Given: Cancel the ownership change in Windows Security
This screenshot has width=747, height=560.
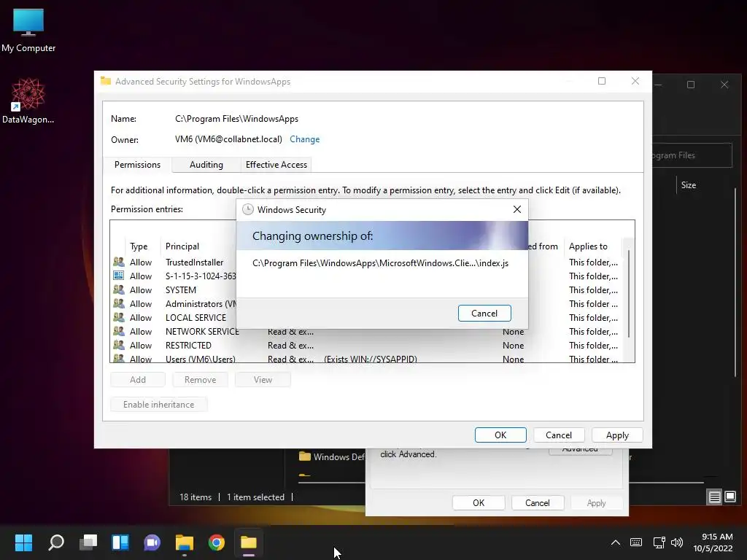Looking at the screenshot, I should point(484,314).
